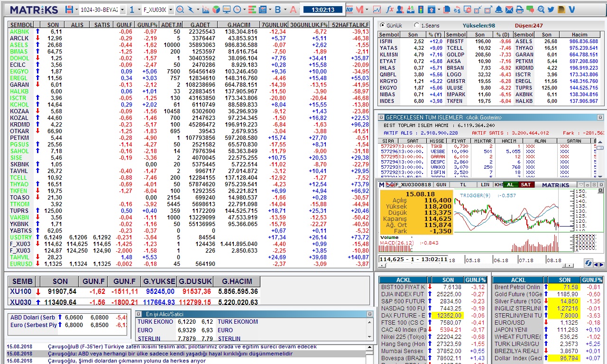
Task: Sort by SEMBOL column header
Action: (21, 25)
